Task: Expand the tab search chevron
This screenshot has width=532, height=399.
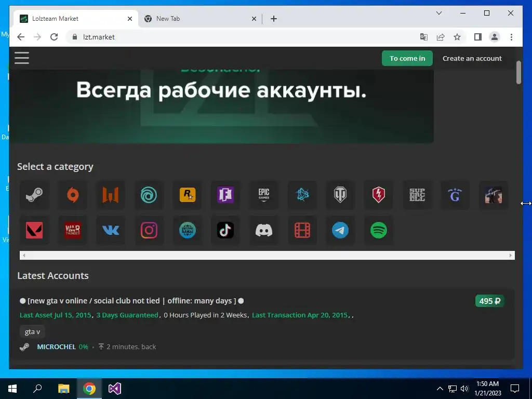Action: click(x=438, y=13)
